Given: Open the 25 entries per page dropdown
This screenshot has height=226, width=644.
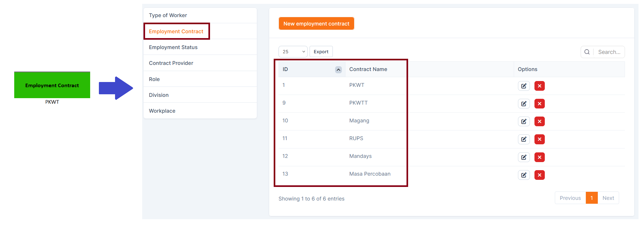Looking at the screenshot, I should pyautogui.click(x=293, y=52).
